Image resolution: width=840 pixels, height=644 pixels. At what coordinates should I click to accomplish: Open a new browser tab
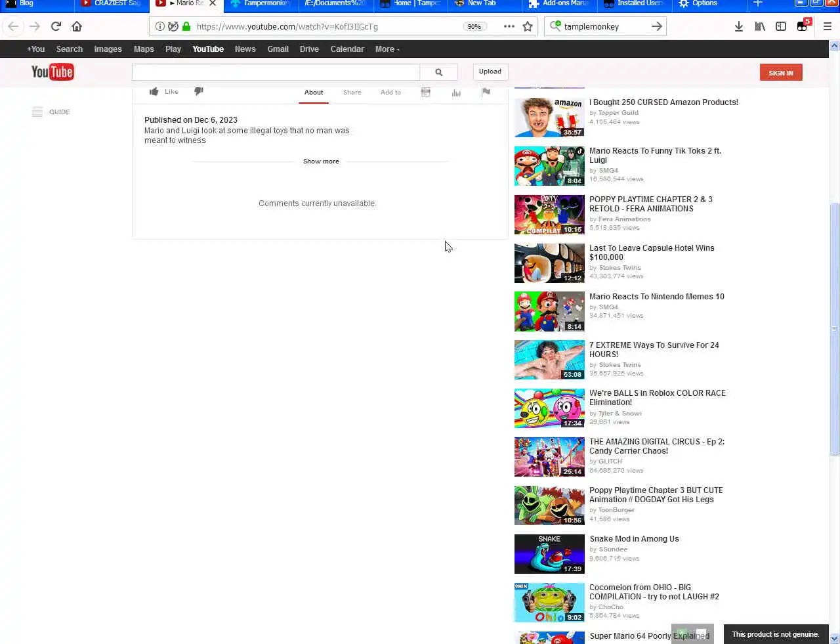point(758,3)
